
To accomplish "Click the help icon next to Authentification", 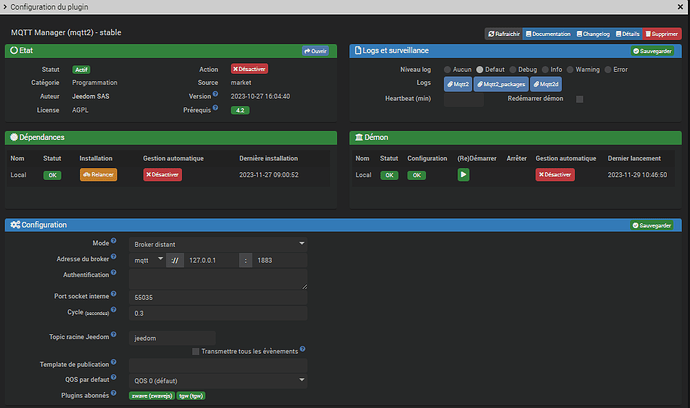I will point(114,272).
